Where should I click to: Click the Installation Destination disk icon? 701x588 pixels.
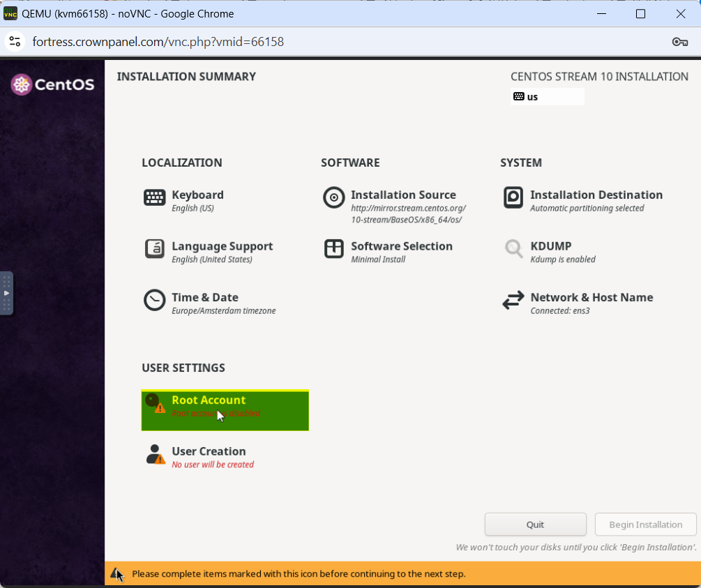pos(513,197)
